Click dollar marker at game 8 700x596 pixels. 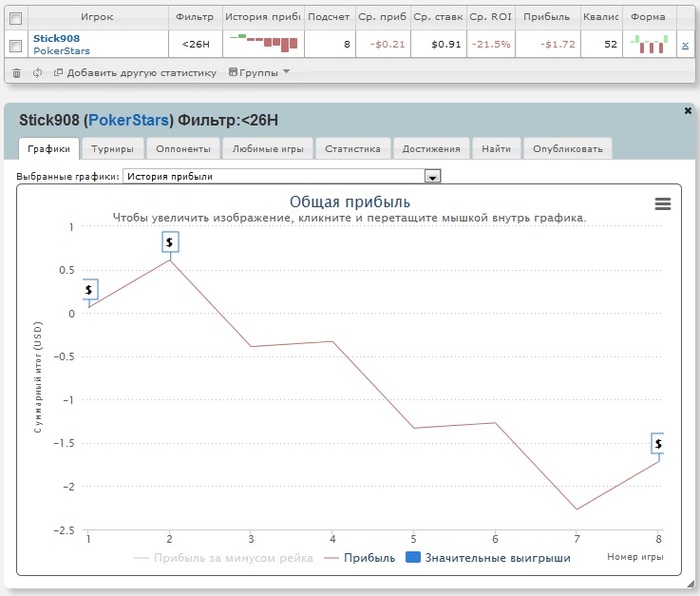[658, 443]
